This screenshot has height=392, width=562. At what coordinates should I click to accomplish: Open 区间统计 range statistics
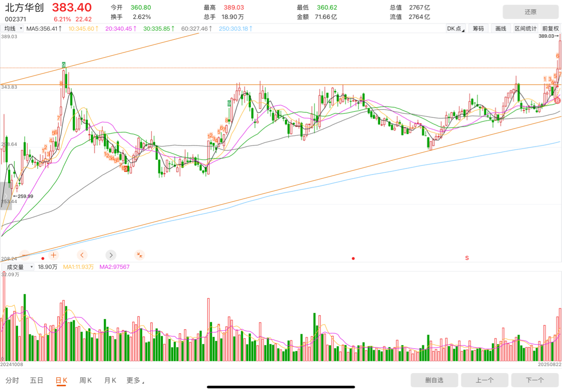click(x=525, y=29)
